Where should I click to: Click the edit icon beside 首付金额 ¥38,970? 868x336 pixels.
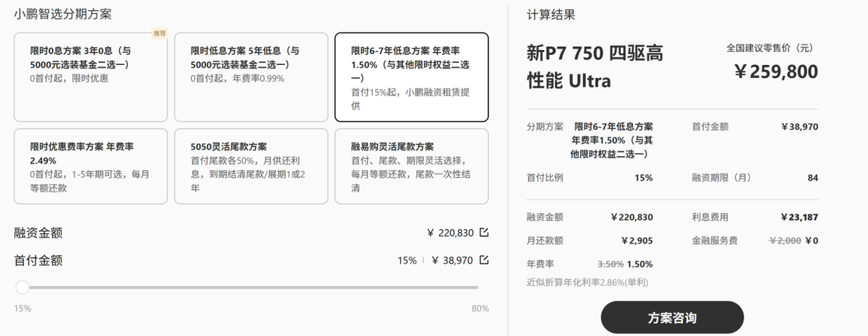click(x=484, y=260)
